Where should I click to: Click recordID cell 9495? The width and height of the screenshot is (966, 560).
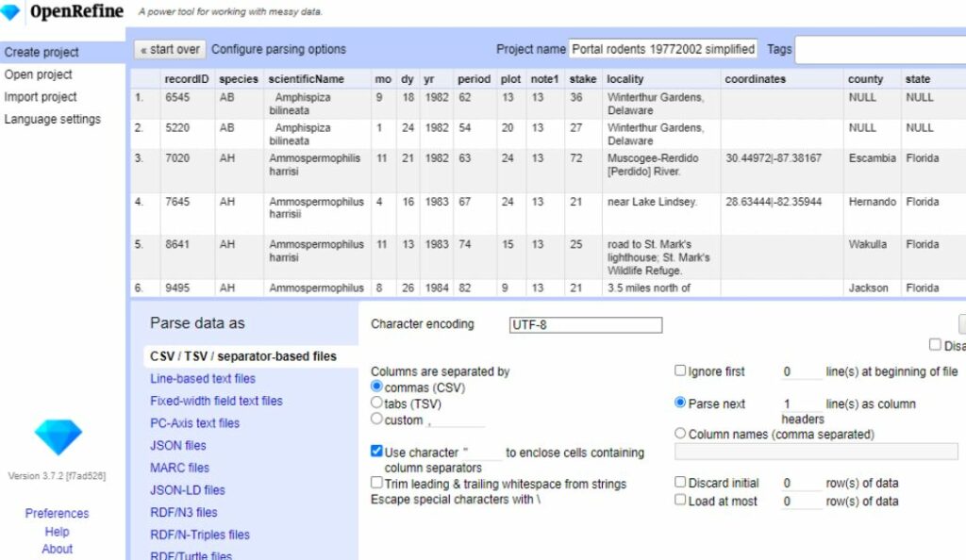(177, 288)
